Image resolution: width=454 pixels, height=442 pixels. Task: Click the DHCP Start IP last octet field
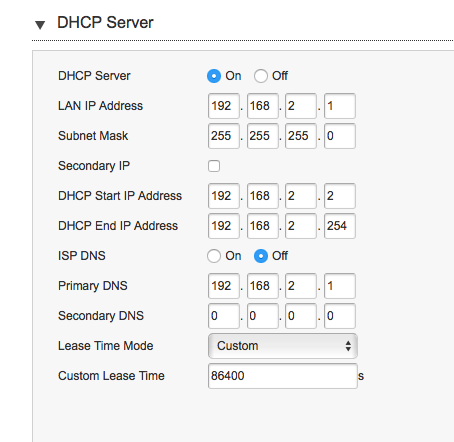[x=340, y=196]
